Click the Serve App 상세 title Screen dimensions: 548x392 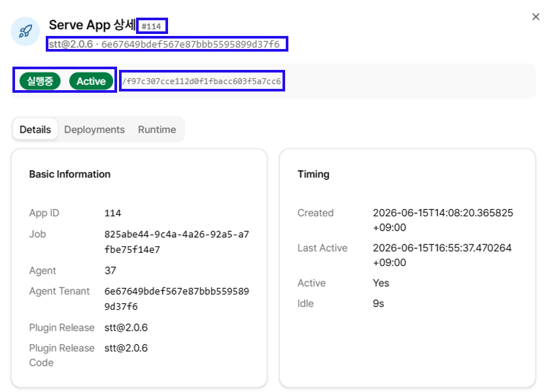coord(92,25)
